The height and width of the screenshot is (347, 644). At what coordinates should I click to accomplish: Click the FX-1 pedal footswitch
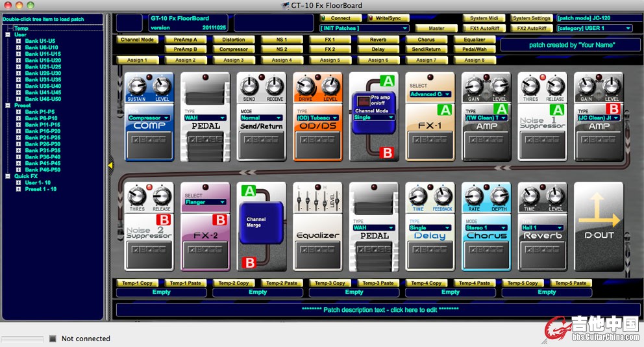tap(430, 145)
